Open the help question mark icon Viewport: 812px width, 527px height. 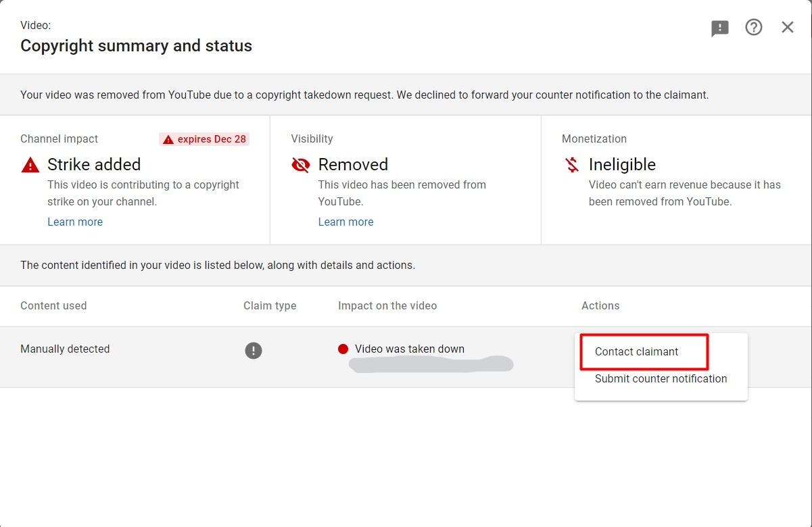point(754,27)
